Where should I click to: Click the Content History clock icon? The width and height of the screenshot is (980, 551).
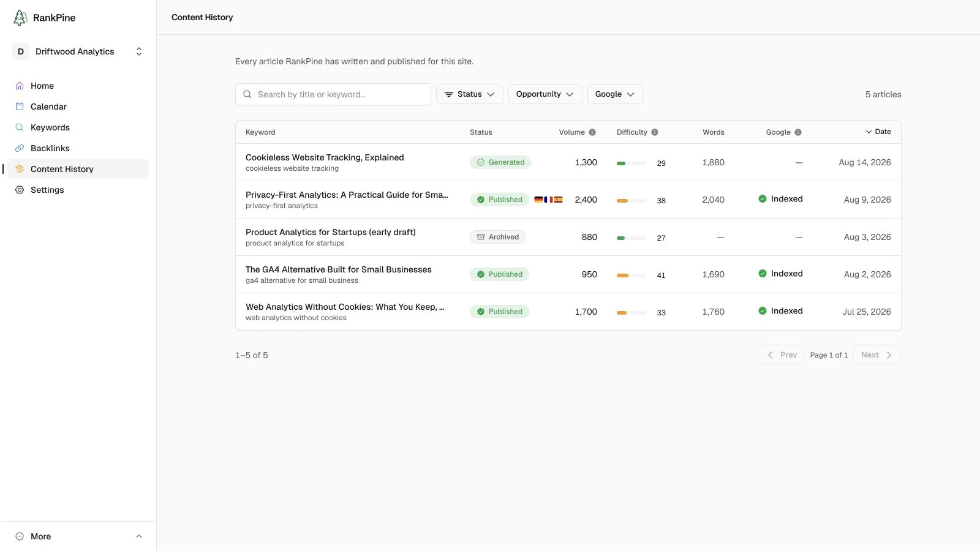(x=20, y=169)
